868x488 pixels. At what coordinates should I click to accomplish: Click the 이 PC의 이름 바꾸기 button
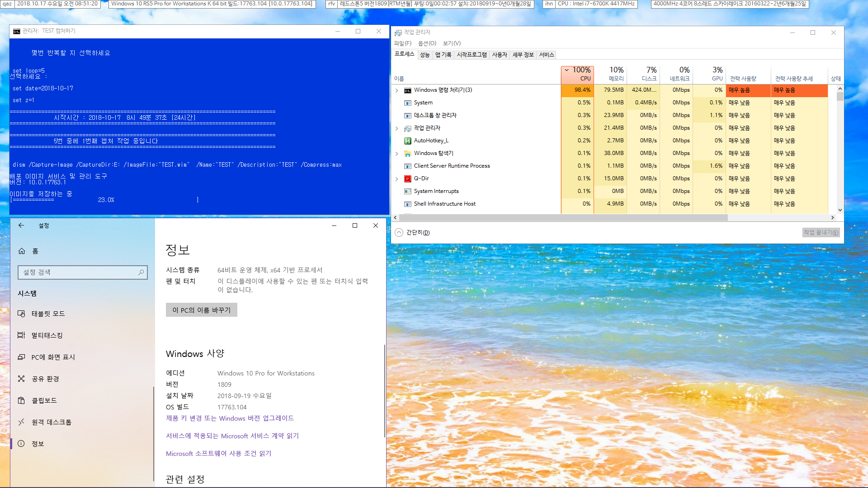tap(202, 310)
